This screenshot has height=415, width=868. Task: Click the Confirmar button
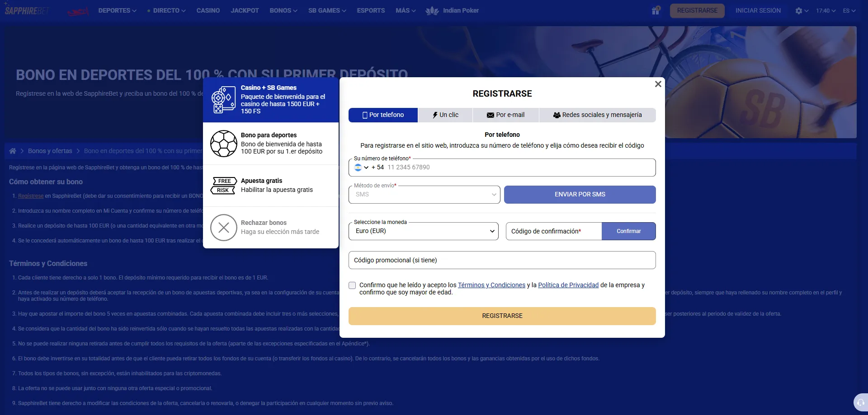point(628,231)
